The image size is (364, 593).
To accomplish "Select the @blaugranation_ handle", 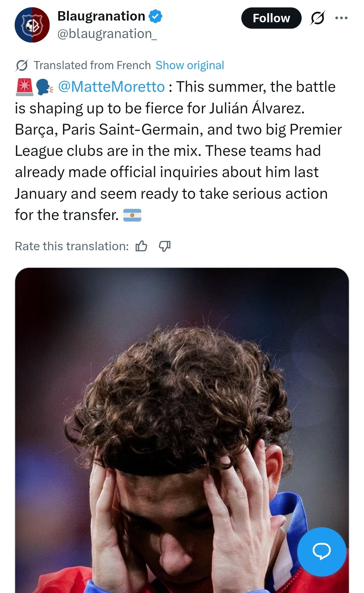I will pos(107,34).
